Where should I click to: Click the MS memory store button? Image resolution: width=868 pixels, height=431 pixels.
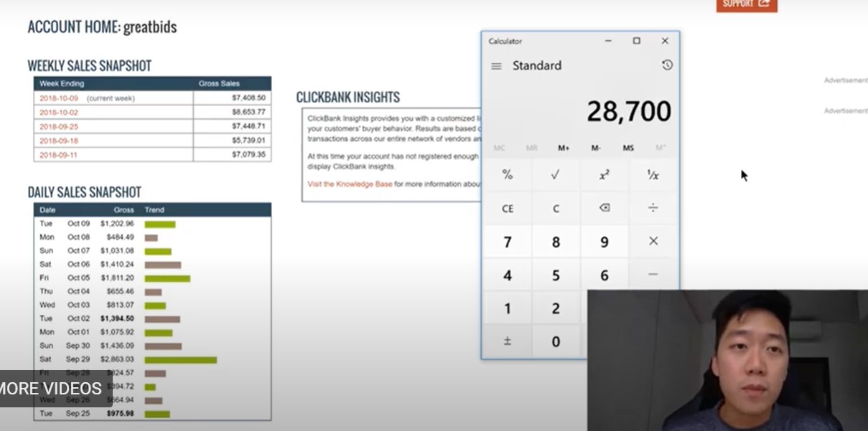(628, 148)
